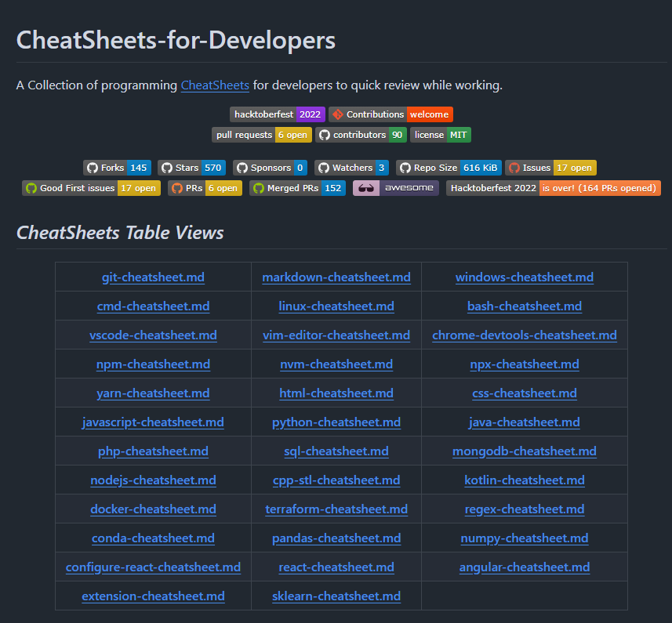Open docker-cheatsheet.md

[153, 509]
